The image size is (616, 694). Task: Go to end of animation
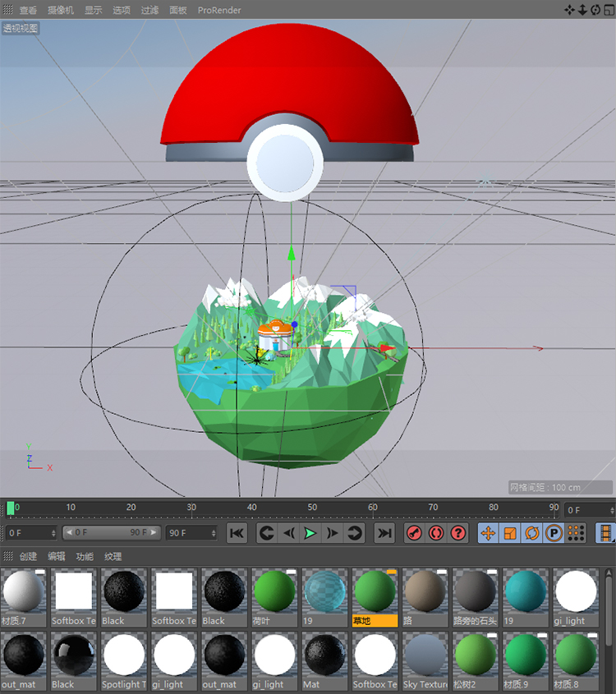tap(384, 533)
